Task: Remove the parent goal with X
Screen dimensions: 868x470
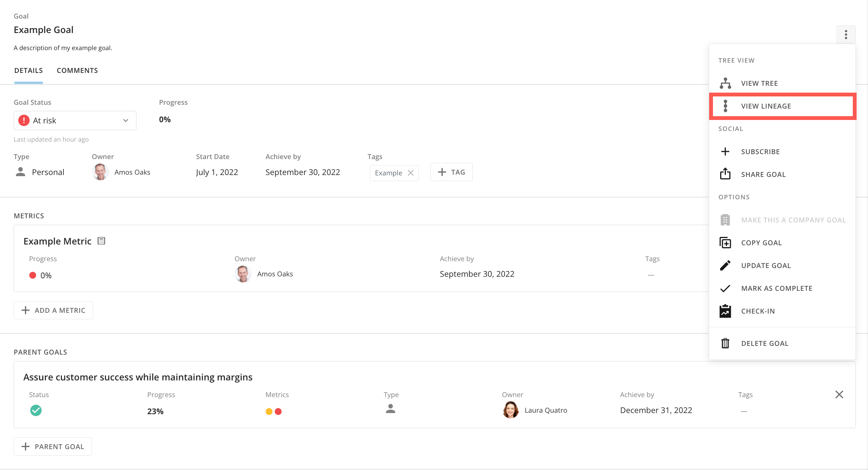Action: [x=839, y=394]
